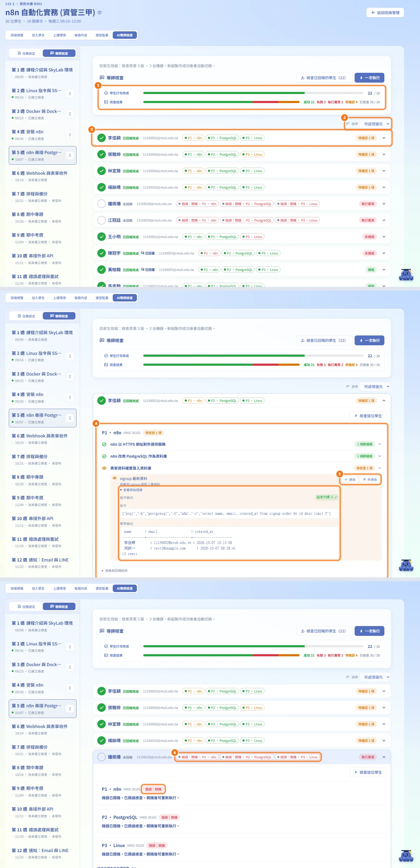Expand the n8n 以 HTTPS 網址對外提供服務 check chevron
The width and height of the screenshot is (420, 868).
380,444
